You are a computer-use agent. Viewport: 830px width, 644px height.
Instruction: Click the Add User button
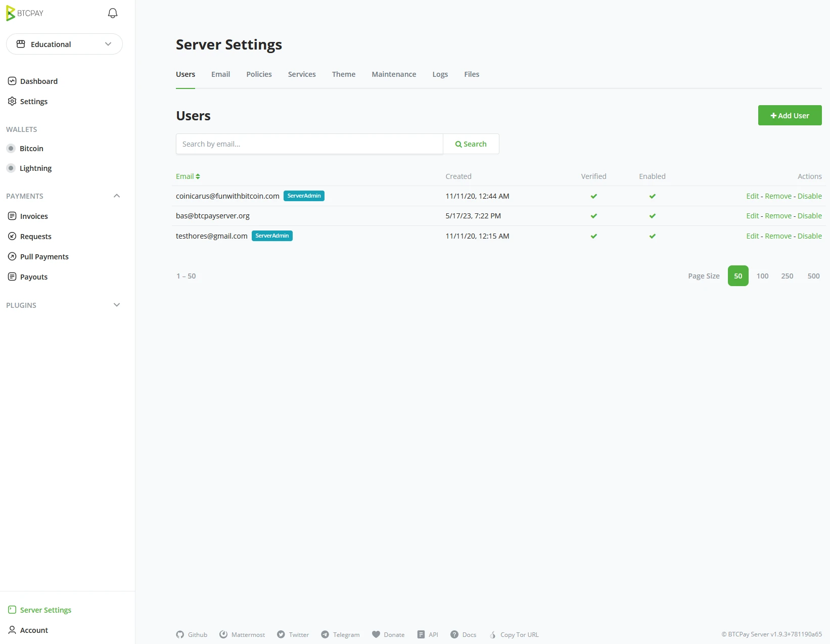pos(790,115)
